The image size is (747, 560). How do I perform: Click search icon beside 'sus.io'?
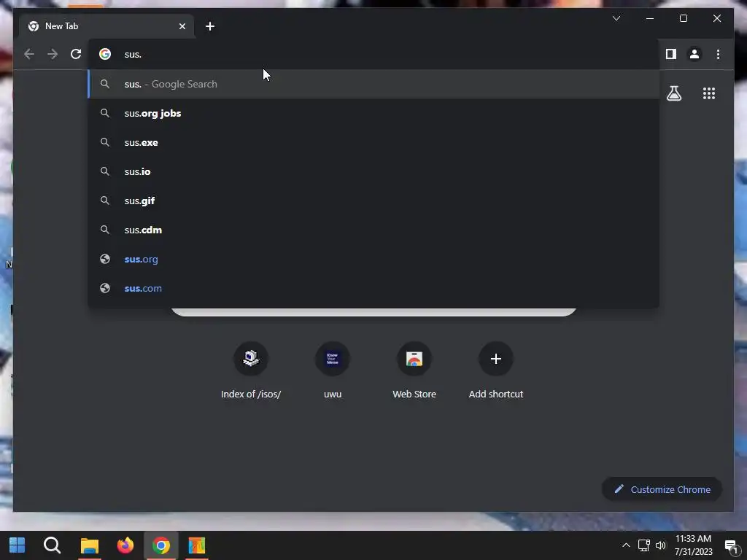click(x=105, y=171)
